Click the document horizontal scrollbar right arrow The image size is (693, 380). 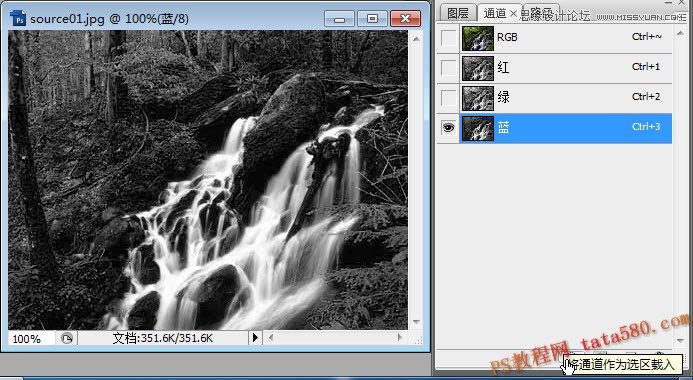(x=400, y=337)
